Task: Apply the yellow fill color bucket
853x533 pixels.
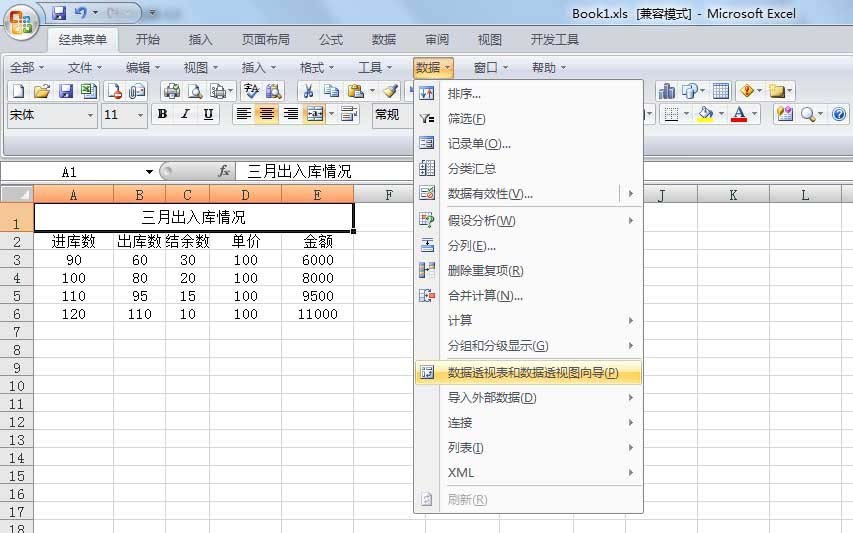Action: coord(706,114)
